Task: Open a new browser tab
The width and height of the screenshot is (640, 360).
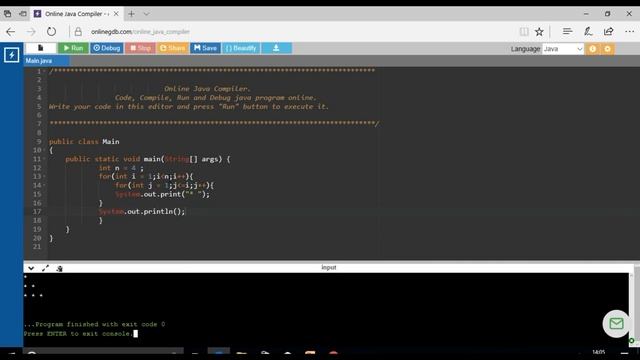Action: (131, 14)
